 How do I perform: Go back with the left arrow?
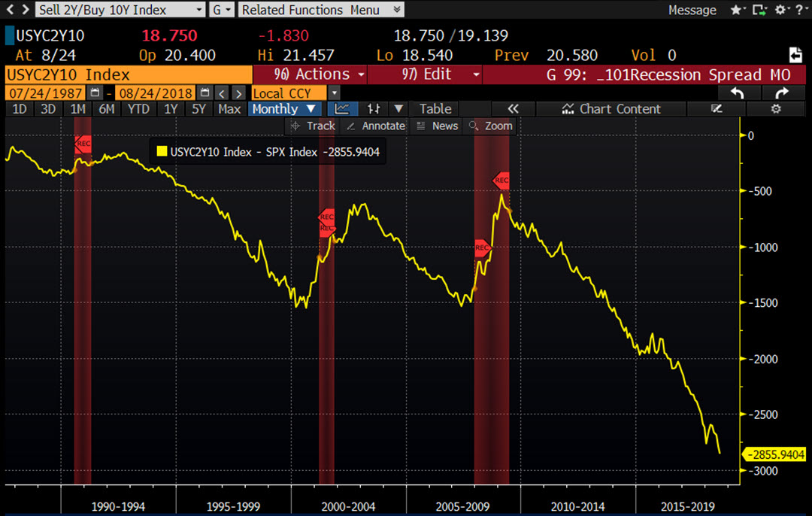click(10, 9)
